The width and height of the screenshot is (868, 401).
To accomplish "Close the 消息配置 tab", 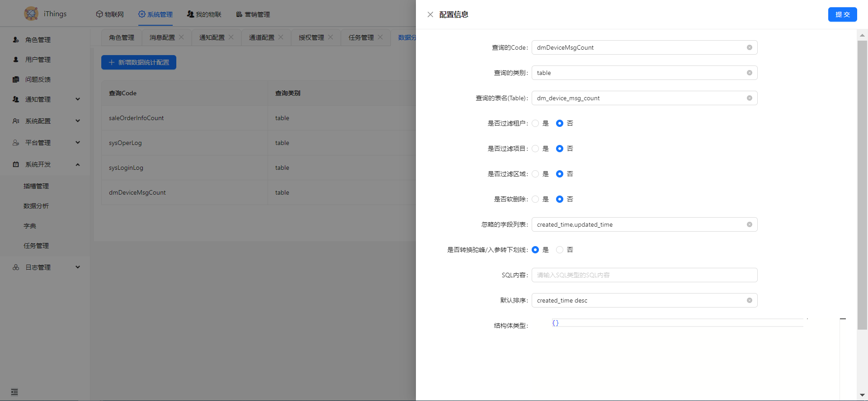I will [x=181, y=37].
